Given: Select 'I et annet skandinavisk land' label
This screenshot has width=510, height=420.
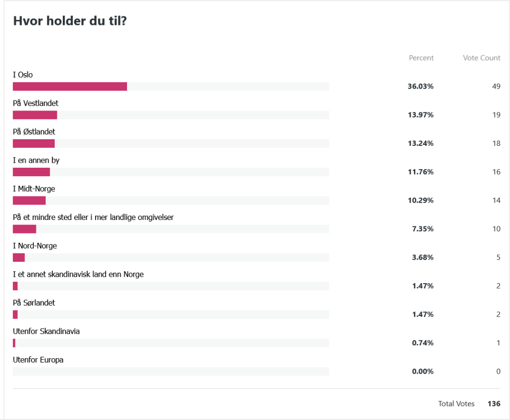Looking at the screenshot, I should click(x=78, y=274).
